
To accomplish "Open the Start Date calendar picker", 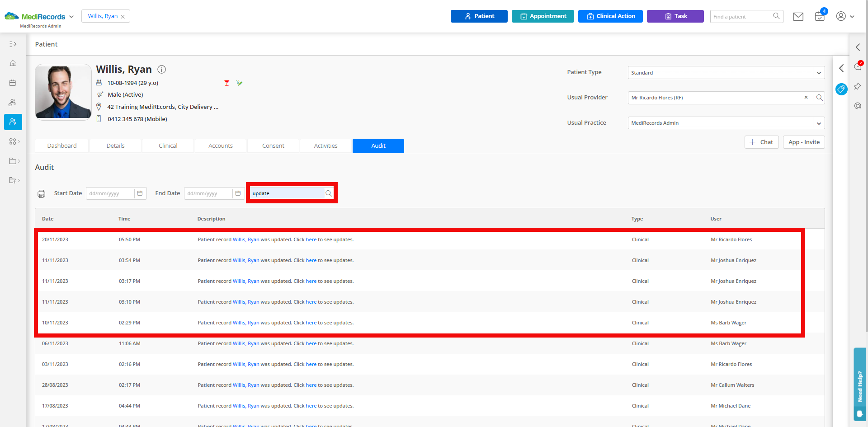I will click(x=141, y=193).
